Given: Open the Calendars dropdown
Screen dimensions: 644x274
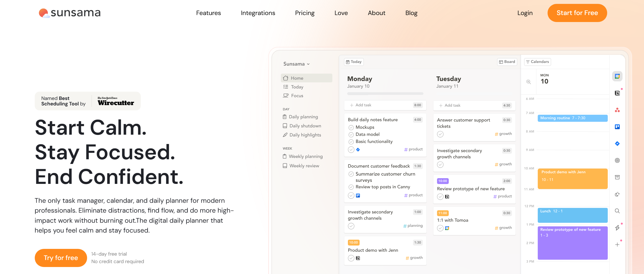Looking at the screenshot, I should click(x=537, y=62).
